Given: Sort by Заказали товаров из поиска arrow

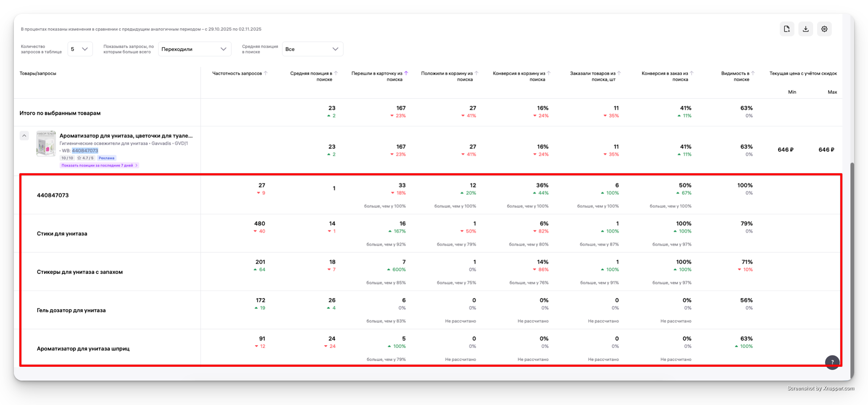Looking at the screenshot, I should [x=619, y=73].
